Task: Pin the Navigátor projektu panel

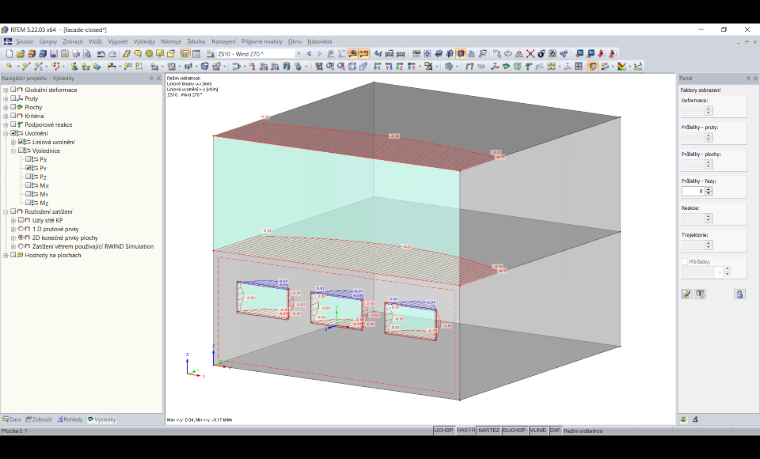Action: pos(151,78)
